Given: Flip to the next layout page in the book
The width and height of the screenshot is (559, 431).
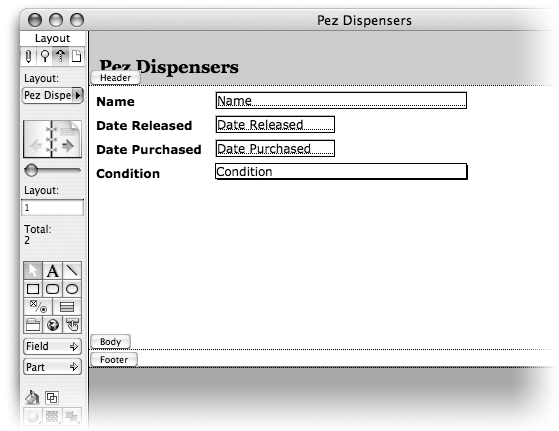Looking at the screenshot, I should click(67, 145).
